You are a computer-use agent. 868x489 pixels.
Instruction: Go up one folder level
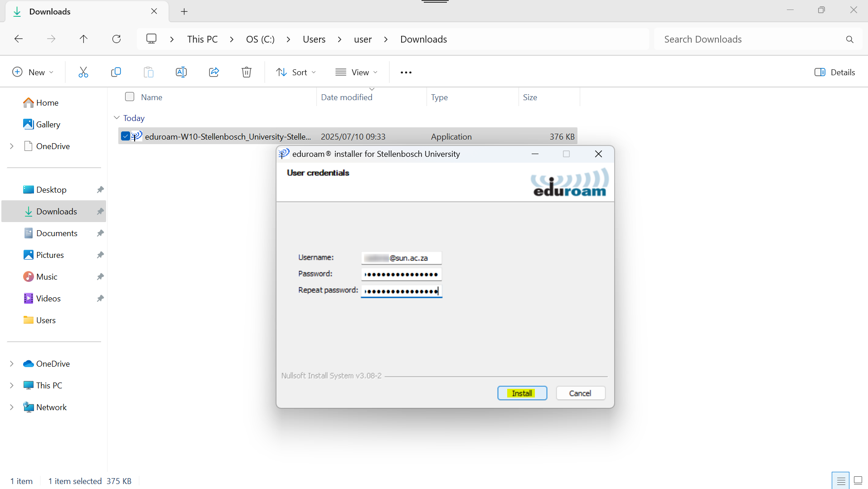pos(83,39)
